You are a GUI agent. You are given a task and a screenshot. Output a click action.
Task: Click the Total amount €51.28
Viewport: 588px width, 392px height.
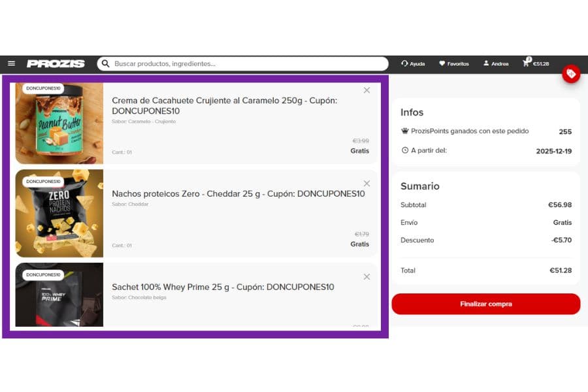tap(561, 270)
